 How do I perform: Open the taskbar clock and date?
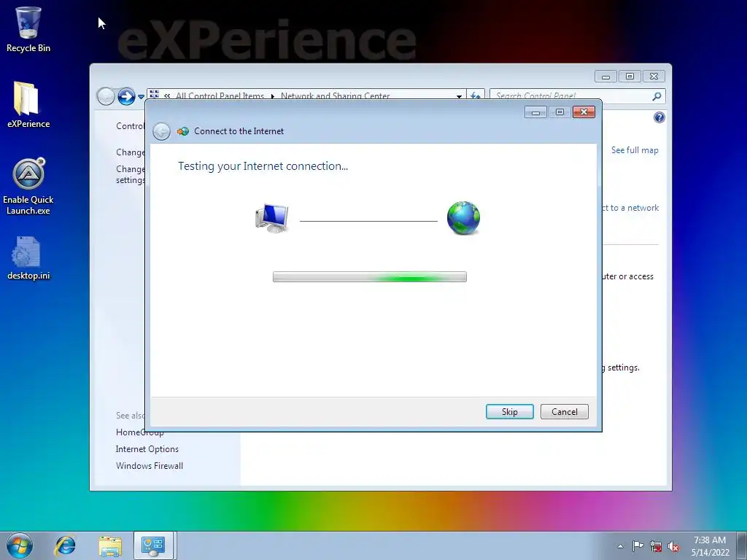click(710, 546)
